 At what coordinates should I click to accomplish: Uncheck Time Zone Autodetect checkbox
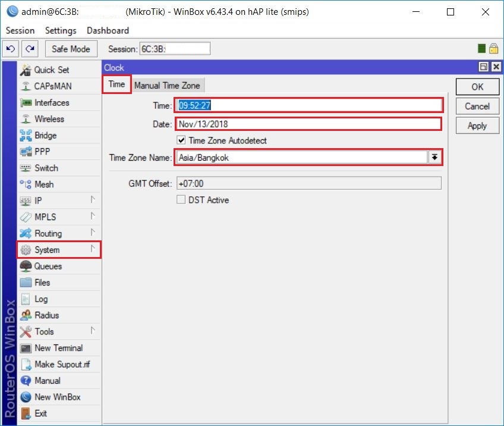coord(181,140)
